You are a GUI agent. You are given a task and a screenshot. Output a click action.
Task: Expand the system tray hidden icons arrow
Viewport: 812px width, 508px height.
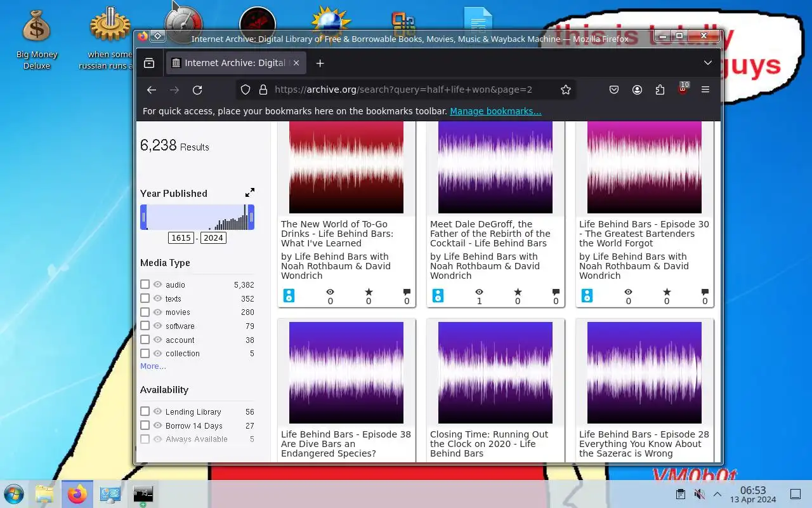pos(717,494)
